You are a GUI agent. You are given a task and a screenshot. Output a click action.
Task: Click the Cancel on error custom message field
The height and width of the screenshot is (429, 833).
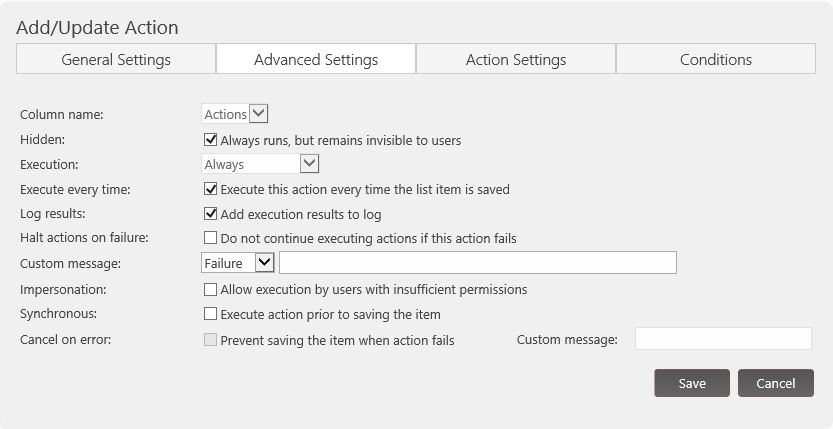click(724, 339)
